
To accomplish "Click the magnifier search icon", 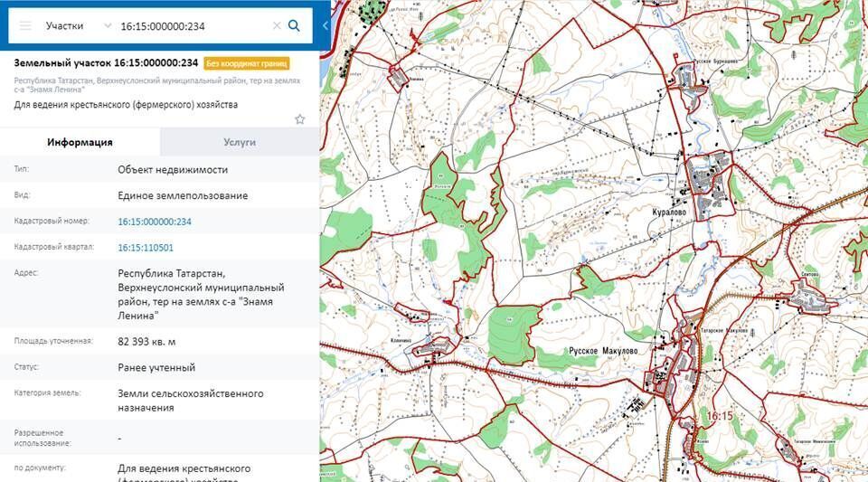I will pos(294,26).
